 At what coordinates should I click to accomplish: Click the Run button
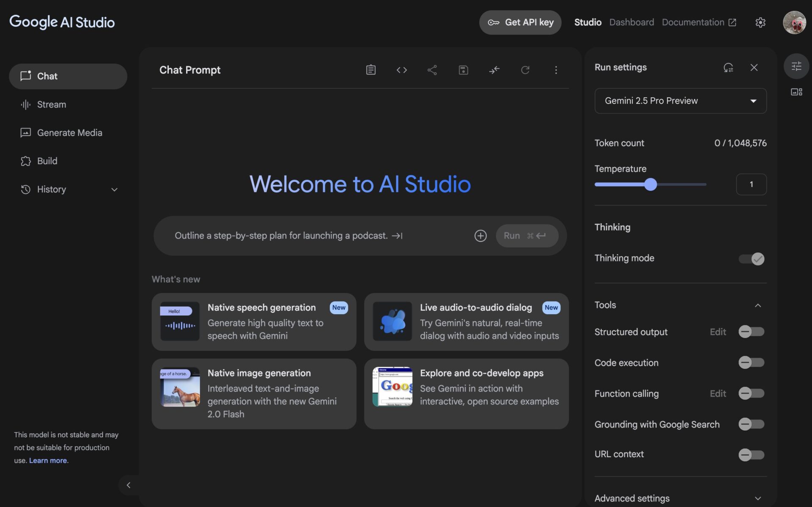click(x=527, y=236)
